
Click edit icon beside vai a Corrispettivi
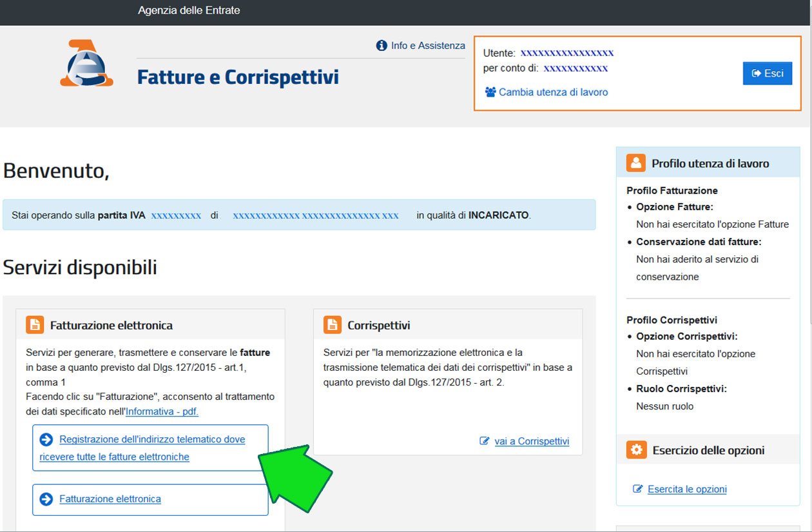tap(485, 441)
